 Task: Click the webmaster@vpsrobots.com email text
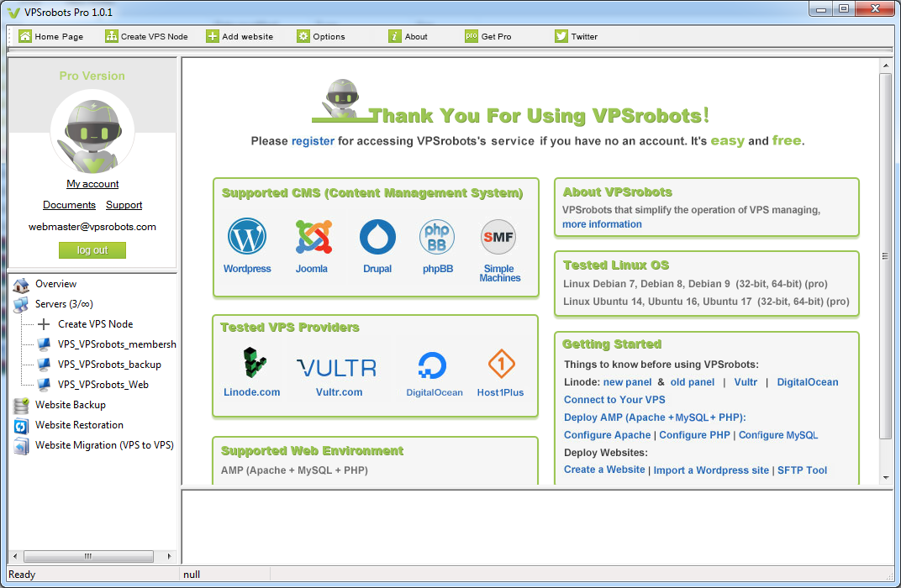click(92, 227)
